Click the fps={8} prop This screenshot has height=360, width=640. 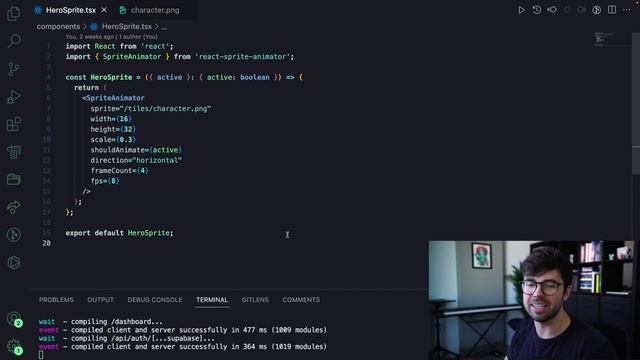click(x=105, y=181)
